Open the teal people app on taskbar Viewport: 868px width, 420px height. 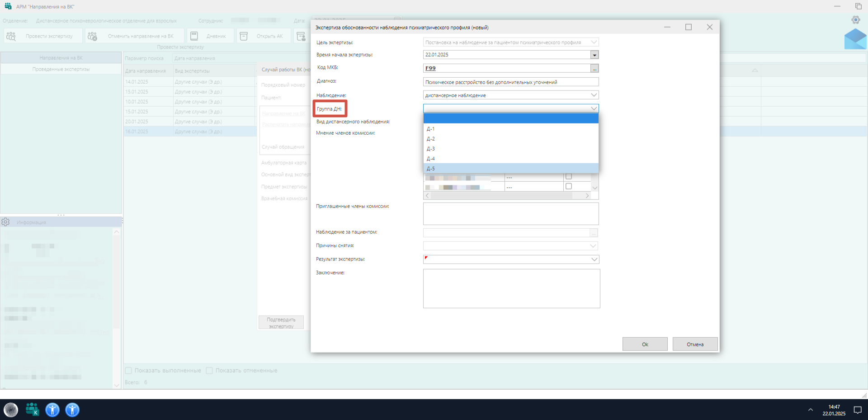[x=32, y=410]
